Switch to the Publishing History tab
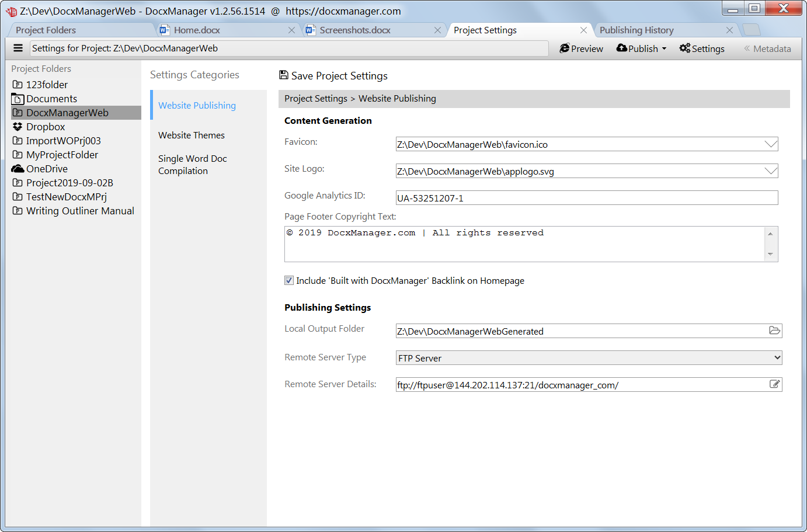807x532 pixels. point(636,30)
